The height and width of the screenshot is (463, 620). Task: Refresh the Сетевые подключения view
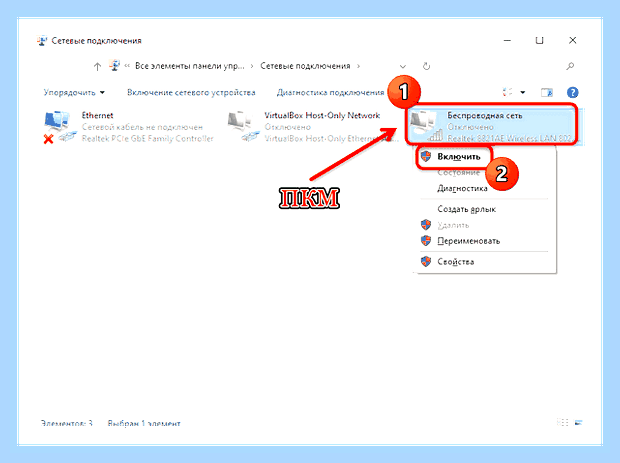[x=426, y=66]
